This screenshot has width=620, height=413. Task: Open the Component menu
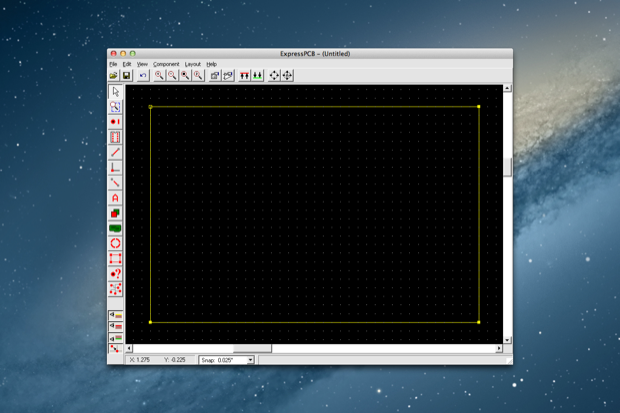pyautogui.click(x=166, y=64)
